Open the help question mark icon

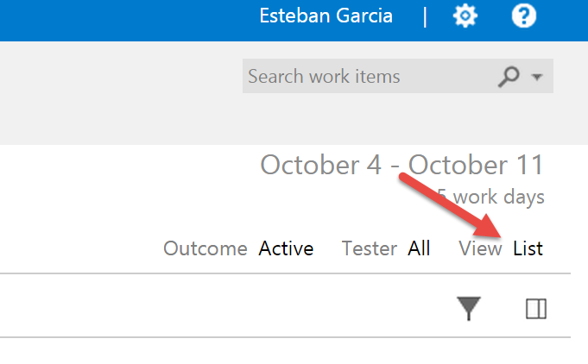point(524,16)
